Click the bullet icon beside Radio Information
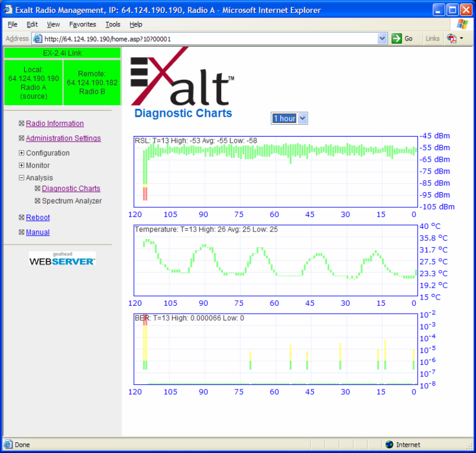This screenshot has width=476, height=453. pos(21,123)
